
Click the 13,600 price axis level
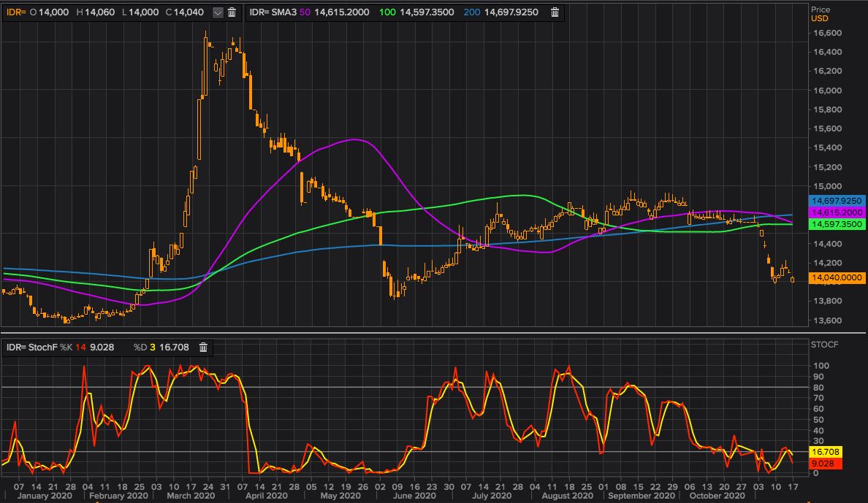click(827, 320)
